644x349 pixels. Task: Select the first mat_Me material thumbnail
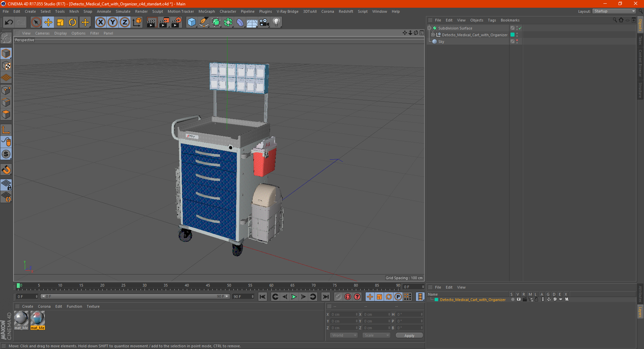(21, 320)
